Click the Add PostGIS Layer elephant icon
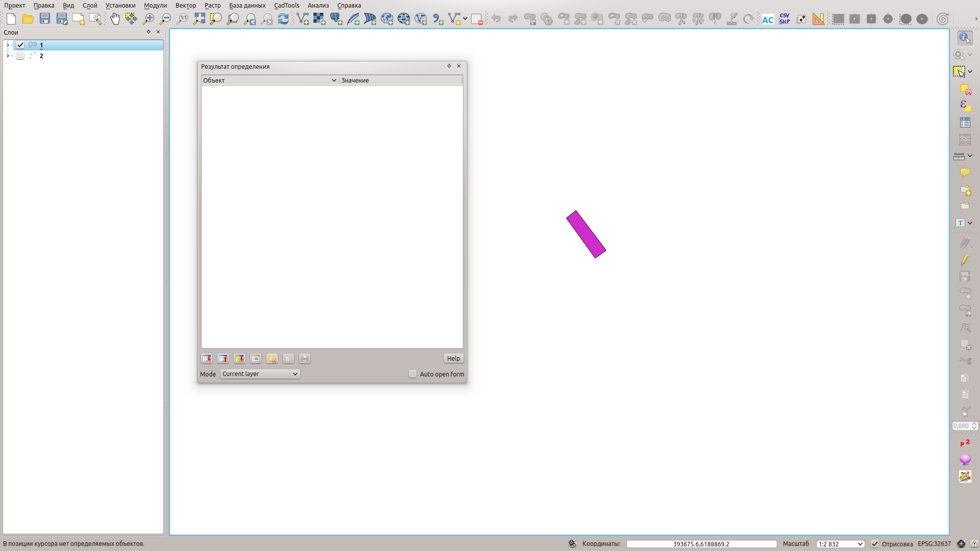The image size is (980, 551). pyautogui.click(x=336, y=19)
